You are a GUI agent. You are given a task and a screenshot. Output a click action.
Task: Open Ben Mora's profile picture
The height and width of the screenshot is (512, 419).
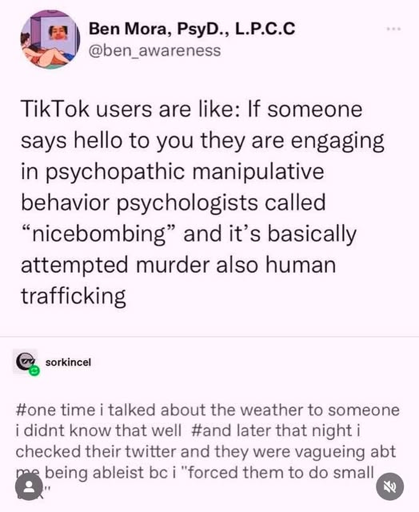50,39
